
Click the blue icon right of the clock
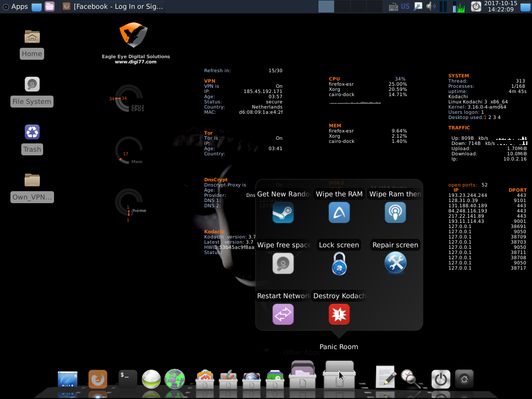click(525, 6)
